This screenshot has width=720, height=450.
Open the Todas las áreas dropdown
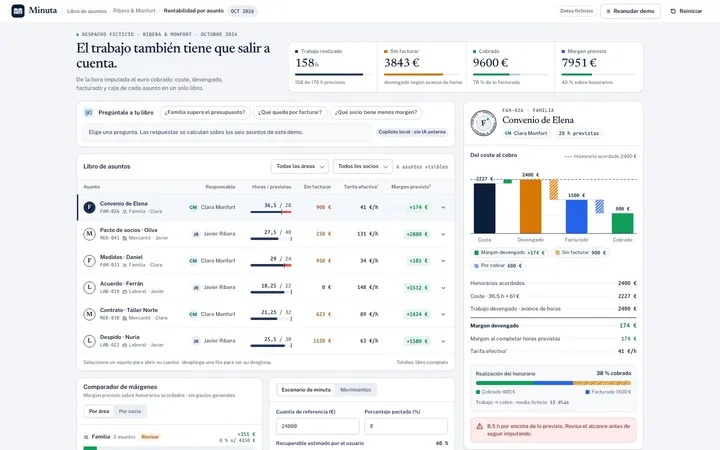pos(300,166)
